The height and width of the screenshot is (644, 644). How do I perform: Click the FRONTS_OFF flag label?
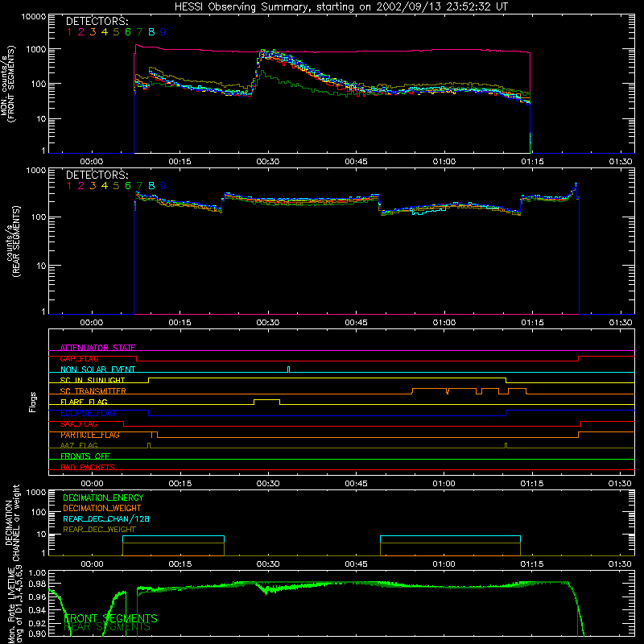(85, 456)
